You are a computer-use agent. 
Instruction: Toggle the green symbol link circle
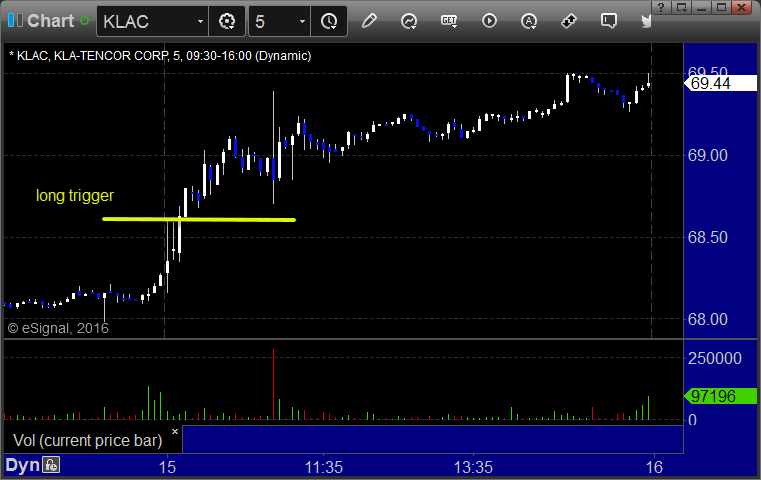[x=84, y=21]
